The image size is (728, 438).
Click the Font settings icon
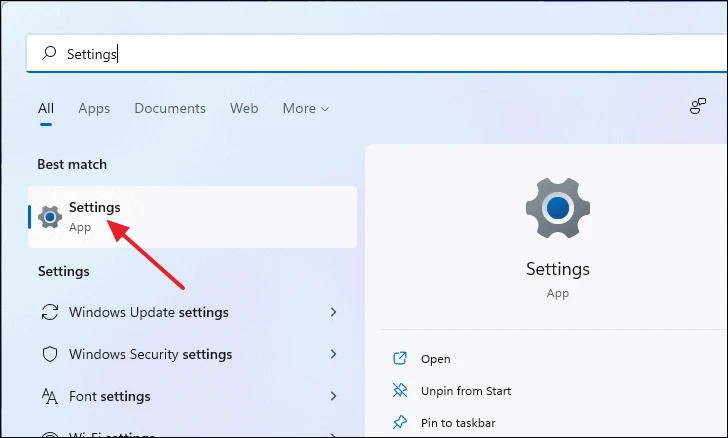click(x=50, y=396)
